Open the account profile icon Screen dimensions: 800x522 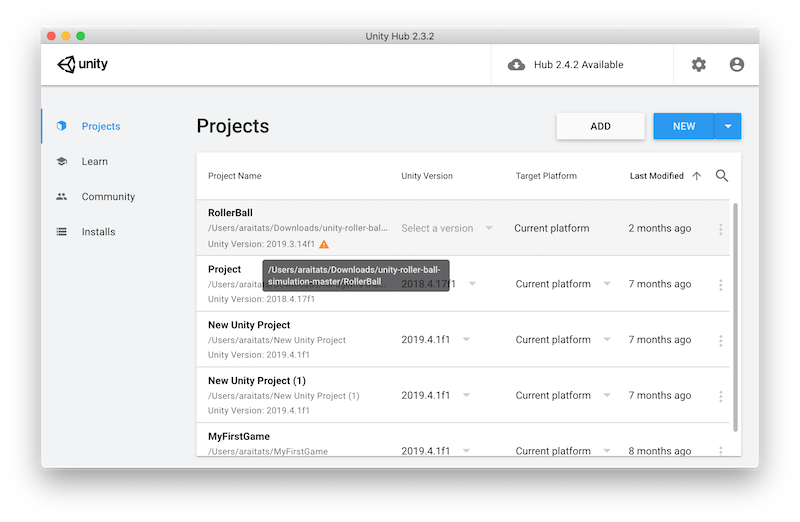[736, 64]
